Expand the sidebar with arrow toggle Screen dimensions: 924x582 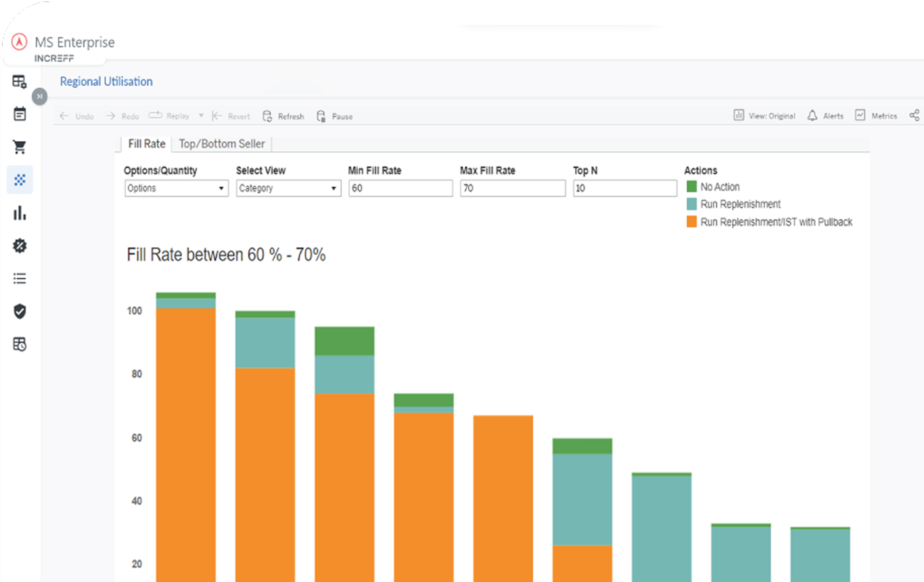[x=40, y=96]
